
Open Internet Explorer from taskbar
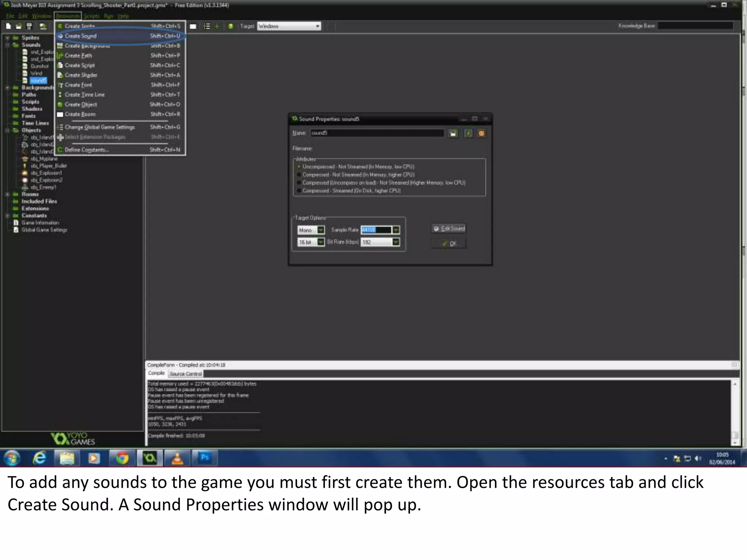pos(39,458)
